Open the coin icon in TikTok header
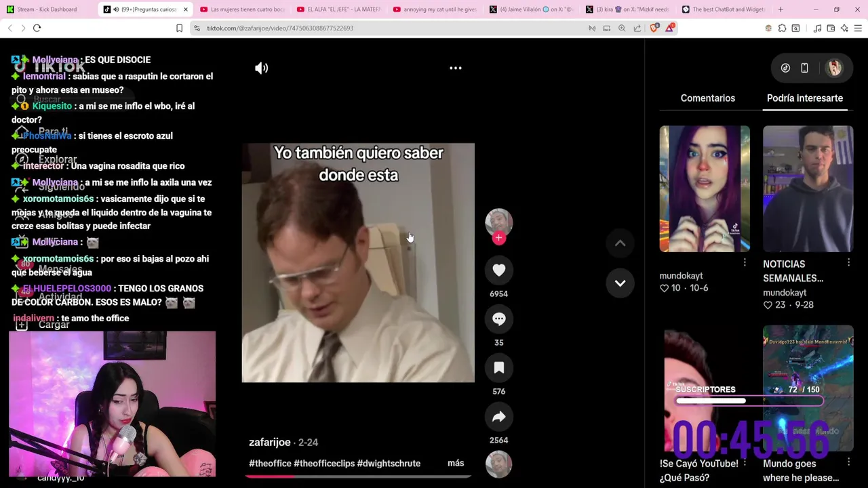This screenshot has width=868, height=488. click(x=785, y=68)
